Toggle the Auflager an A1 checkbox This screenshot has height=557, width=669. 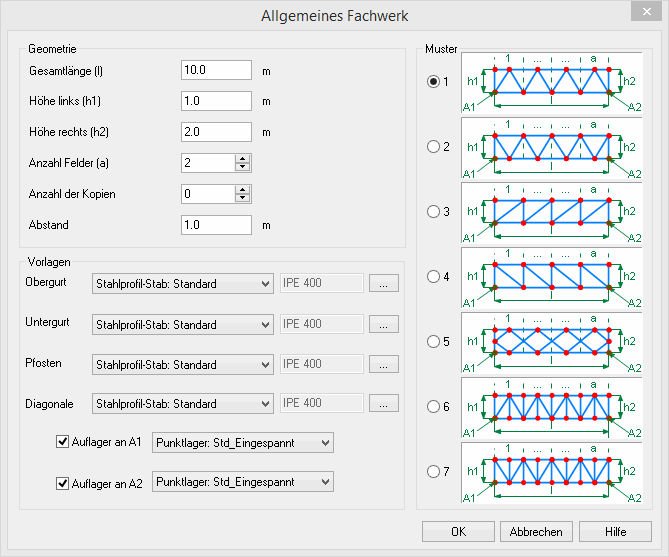click(62, 441)
